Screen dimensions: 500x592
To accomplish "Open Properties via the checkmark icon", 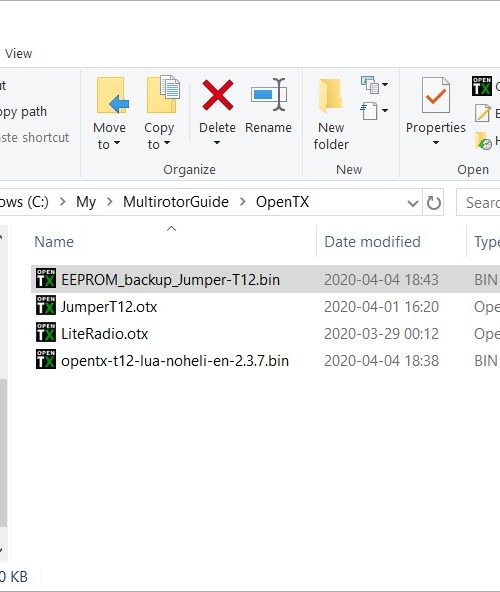I will pyautogui.click(x=435, y=95).
